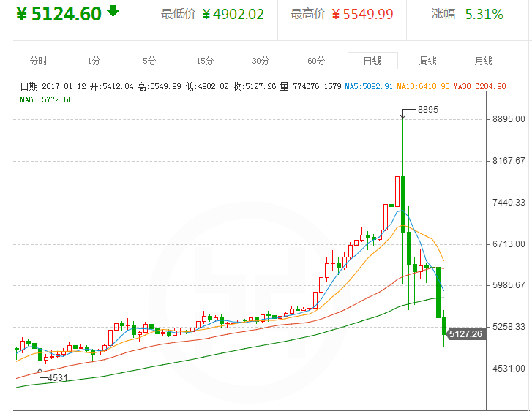Screen dimensions: 532x411
Task: Click the current price ¥5124.60
Action: pyautogui.click(x=59, y=14)
